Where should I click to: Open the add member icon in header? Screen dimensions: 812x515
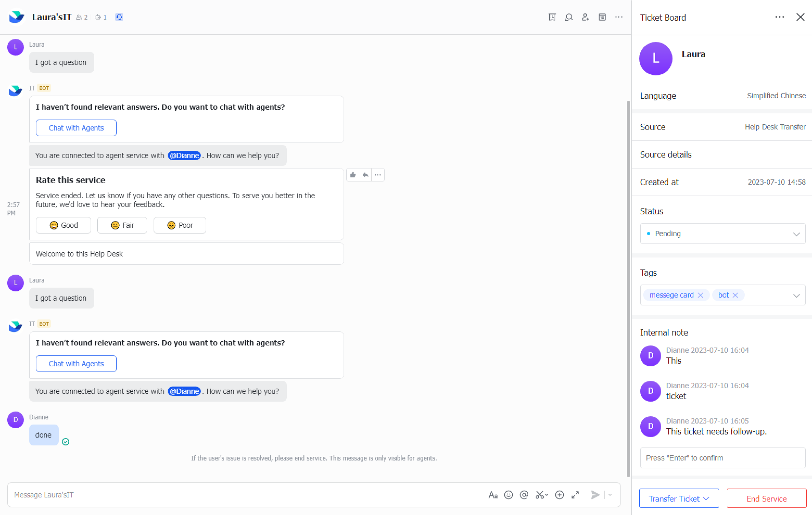[585, 17]
